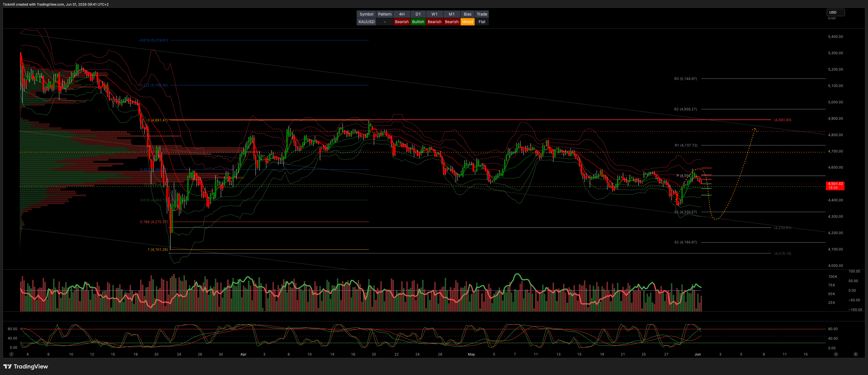The image size is (868, 375).
Task: Click the Z timezone button on time axis
Action: pyautogui.click(x=12, y=354)
